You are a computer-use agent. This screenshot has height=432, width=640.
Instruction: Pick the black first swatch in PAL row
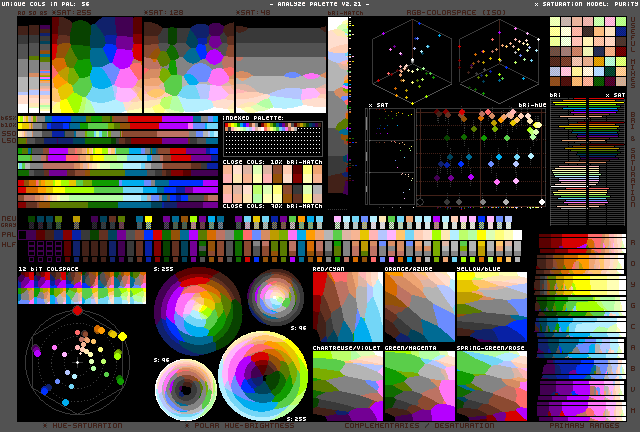click(23, 235)
